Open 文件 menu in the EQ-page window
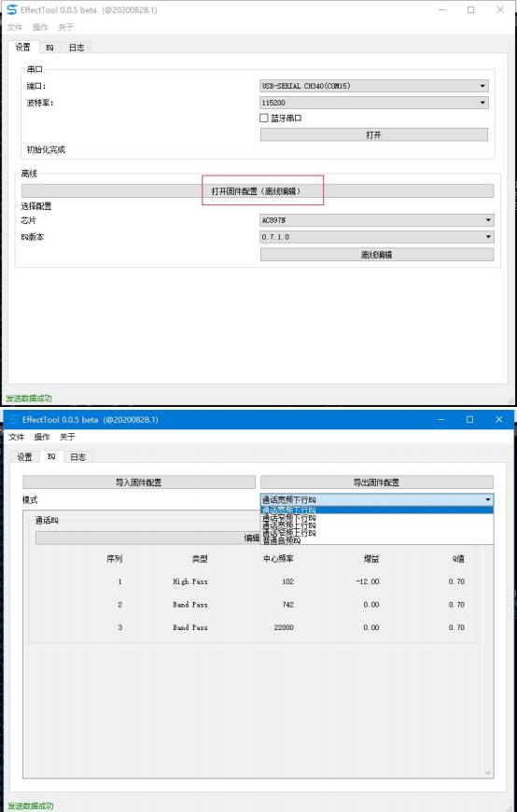The width and height of the screenshot is (517, 812). (17, 437)
